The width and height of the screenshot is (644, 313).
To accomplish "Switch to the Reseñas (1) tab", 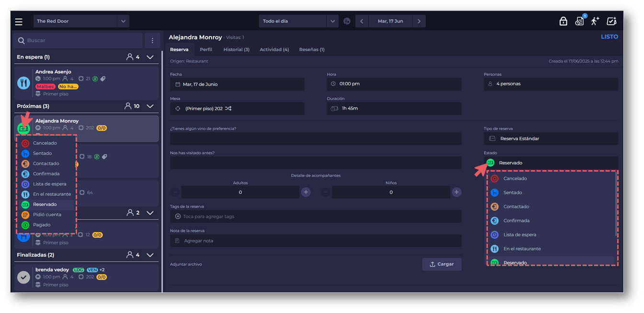I will [x=312, y=49].
